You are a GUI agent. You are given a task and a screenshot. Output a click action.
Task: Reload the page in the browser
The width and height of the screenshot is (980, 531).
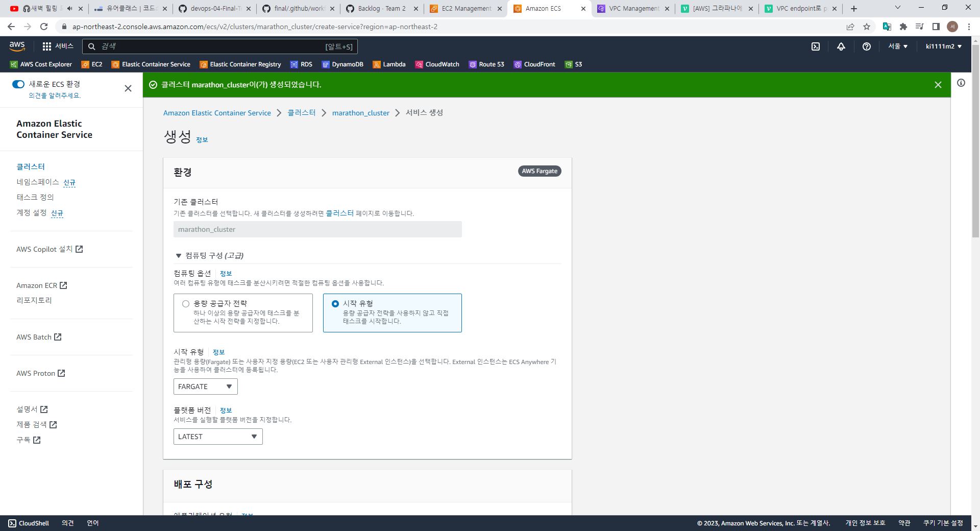tap(44, 27)
